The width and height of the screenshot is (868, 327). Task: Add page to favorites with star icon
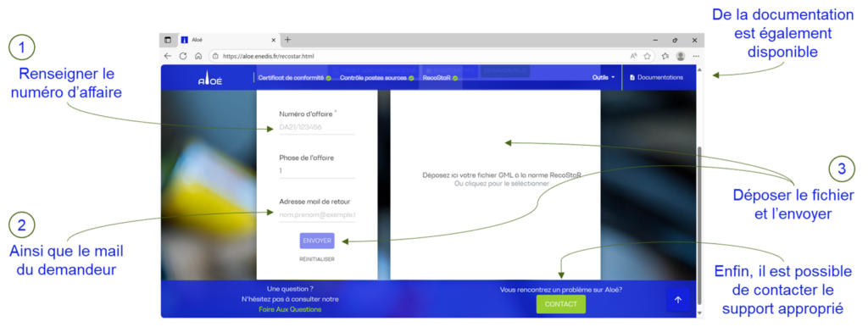coord(647,56)
